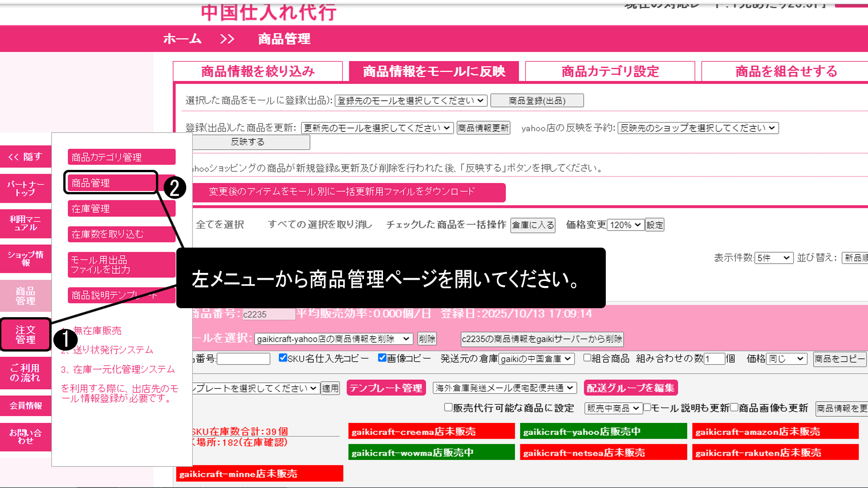This screenshot has width=868, height=488.
Task: Open 表示件数 5件 dropdown
Action: pyautogui.click(x=774, y=258)
